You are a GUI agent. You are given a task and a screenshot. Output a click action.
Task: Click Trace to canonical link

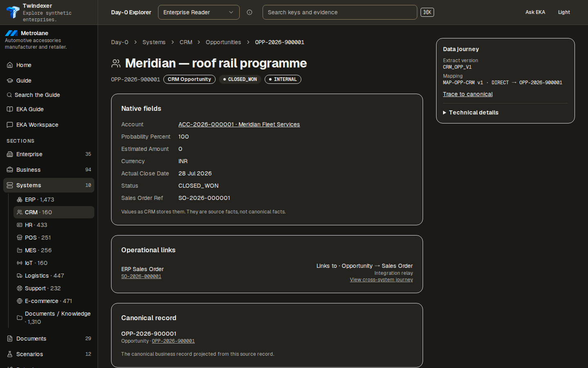pos(468,94)
